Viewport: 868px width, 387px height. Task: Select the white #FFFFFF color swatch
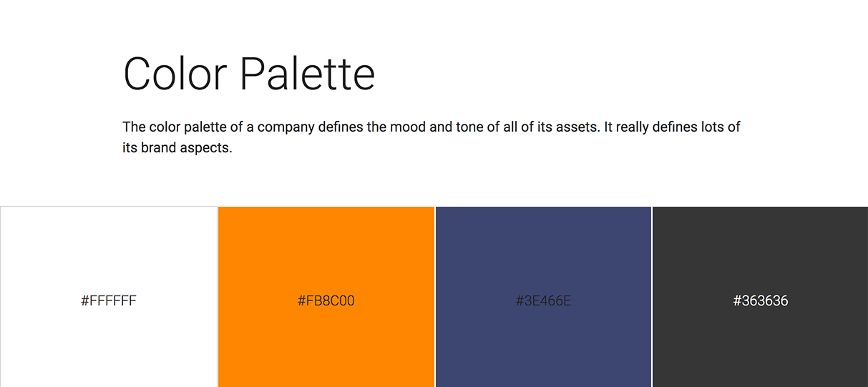click(109, 297)
